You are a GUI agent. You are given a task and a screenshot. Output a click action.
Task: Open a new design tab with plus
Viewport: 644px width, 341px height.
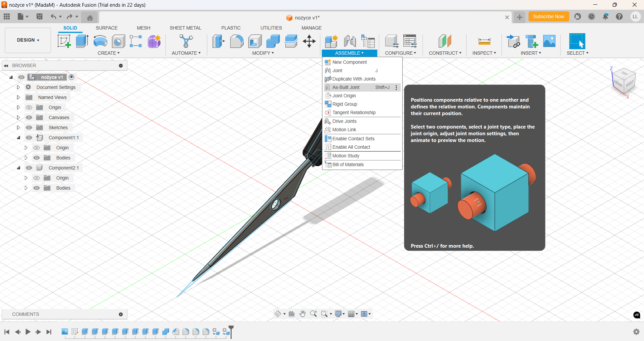pos(519,17)
